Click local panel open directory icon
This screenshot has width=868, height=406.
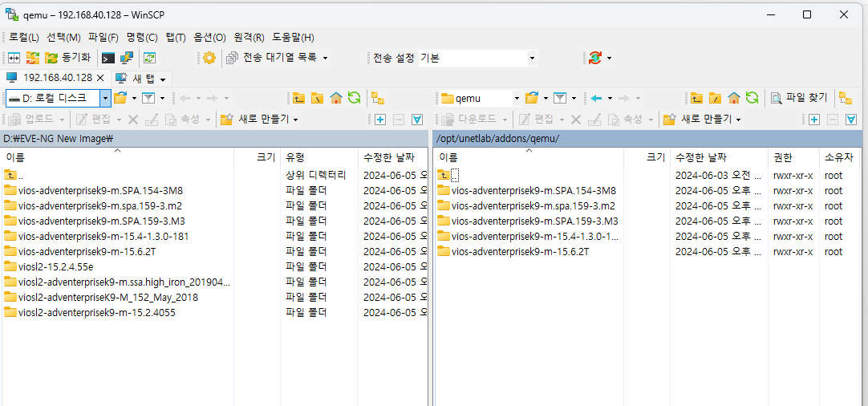tap(120, 98)
